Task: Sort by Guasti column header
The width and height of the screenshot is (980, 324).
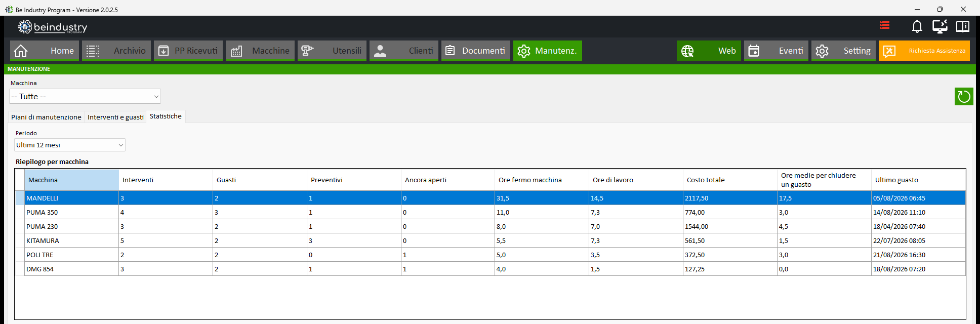Action: [x=260, y=180]
